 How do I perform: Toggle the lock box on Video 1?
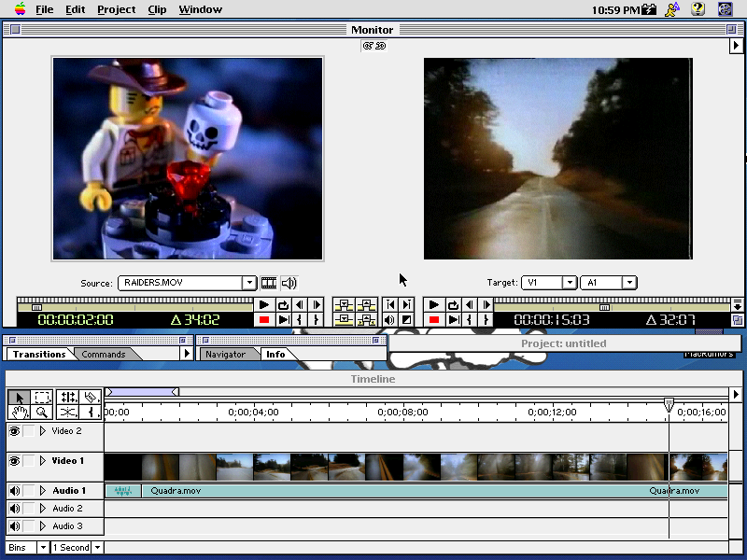coord(29,461)
